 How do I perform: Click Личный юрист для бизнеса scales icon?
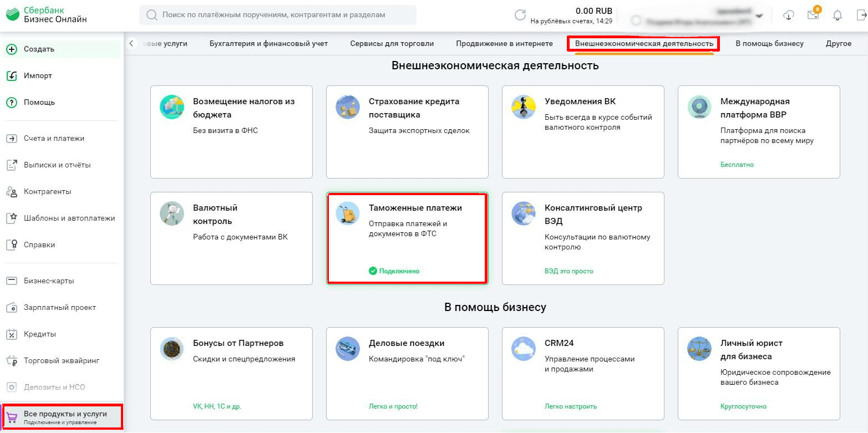click(699, 349)
